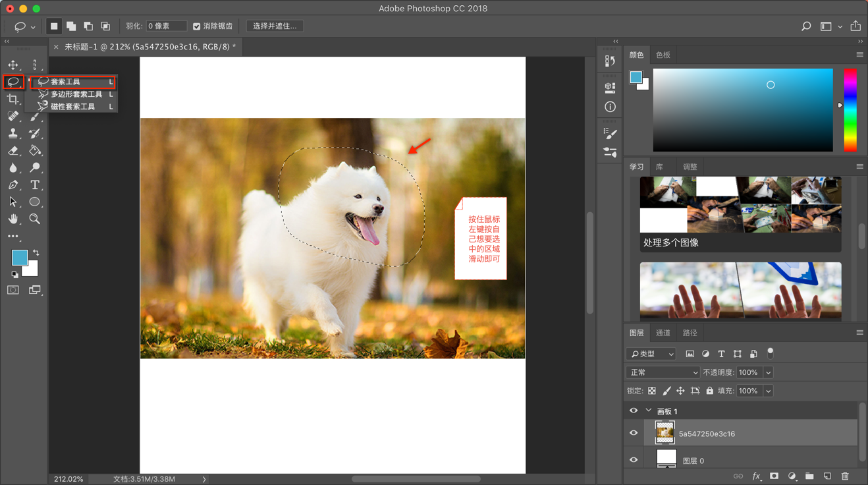
Task: Click the 选择并遮住 button
Action: (x=275, y=26)
